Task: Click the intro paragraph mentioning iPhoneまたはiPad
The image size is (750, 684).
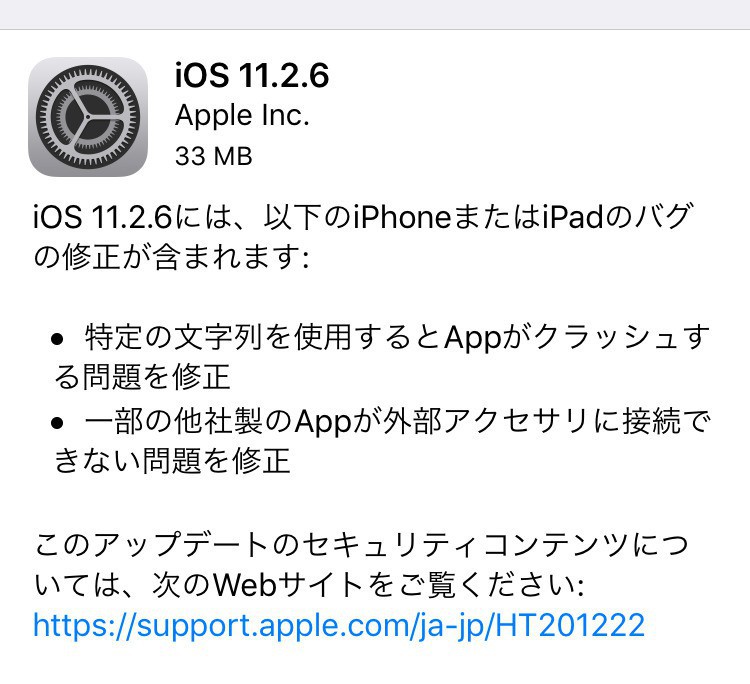Action: 364,237
